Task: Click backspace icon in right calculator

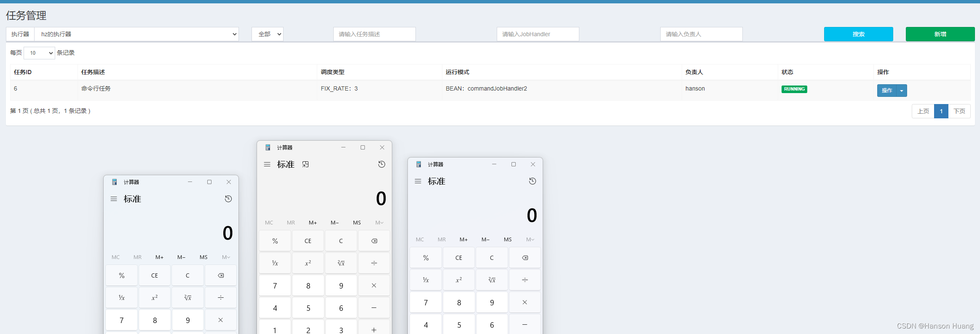Action: tap(525, 258)
